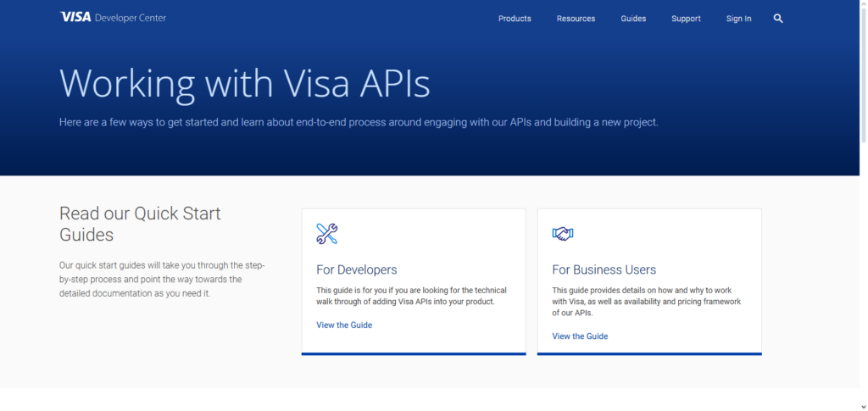Click the For Developers card description text

coord(411,296)
